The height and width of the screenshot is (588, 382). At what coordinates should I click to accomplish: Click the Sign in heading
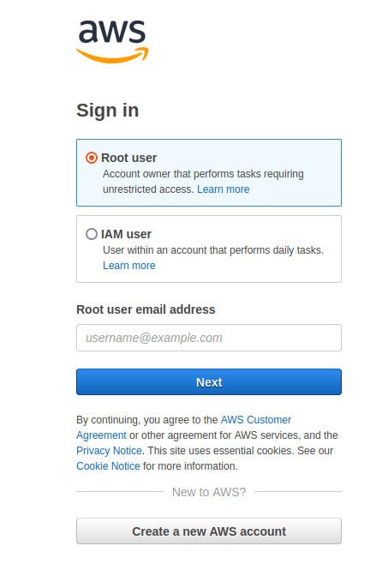(108, 111)
